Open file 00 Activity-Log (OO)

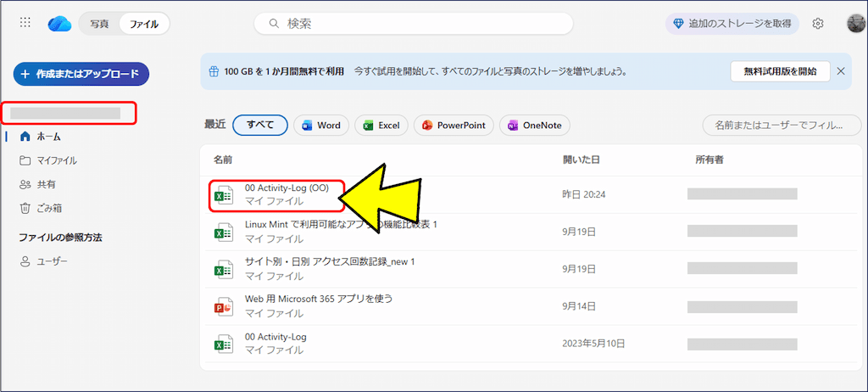[x=287, y=188]
